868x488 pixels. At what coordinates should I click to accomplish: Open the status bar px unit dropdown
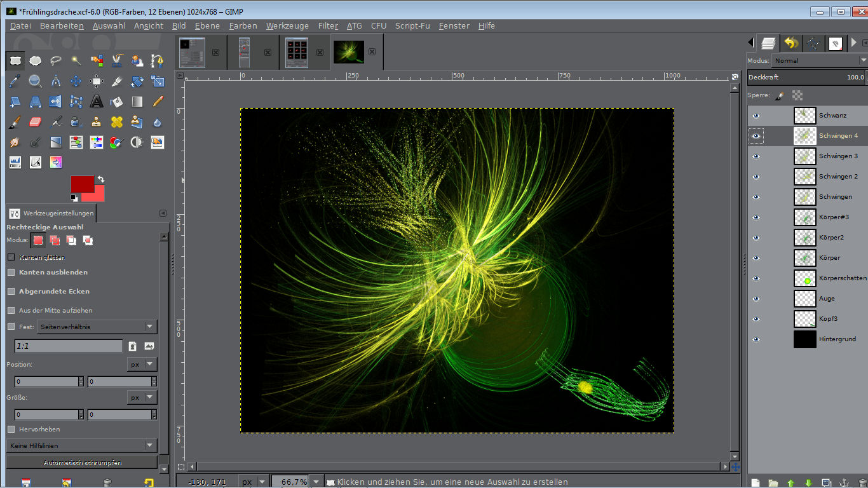tap(254, 482)
